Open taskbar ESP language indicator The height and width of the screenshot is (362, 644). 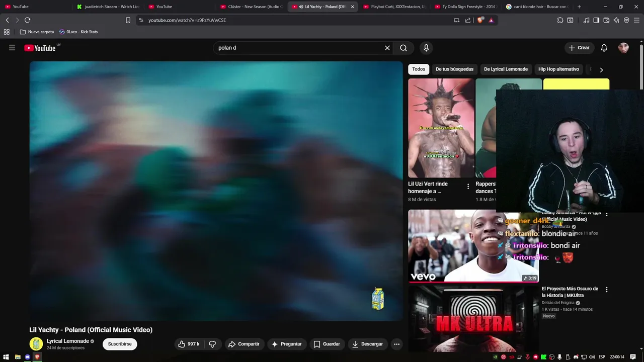coord(602,357)
